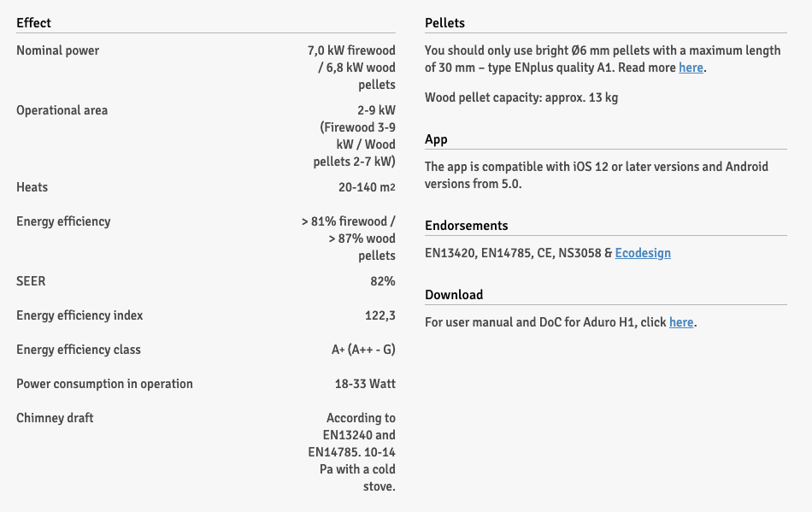The width and height of the screenshot is (812, 512).
Task: Click the 122,3 efficiency index value
Action: coord(380,315)
